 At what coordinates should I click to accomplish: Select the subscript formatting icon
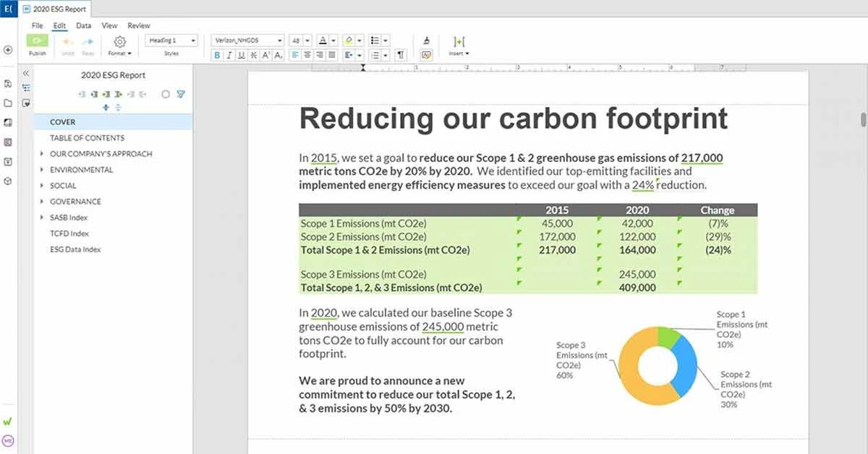pos(278,55)
